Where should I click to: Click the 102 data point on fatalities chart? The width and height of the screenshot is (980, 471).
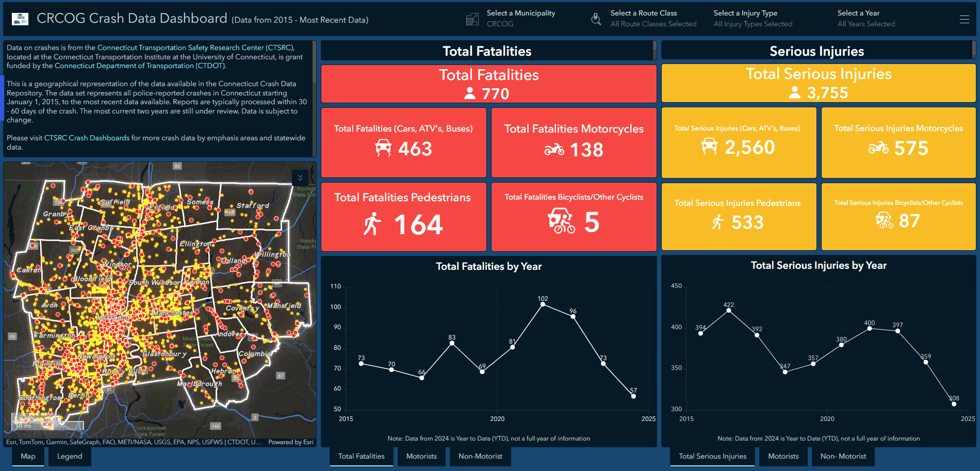(x=543, y=305)
